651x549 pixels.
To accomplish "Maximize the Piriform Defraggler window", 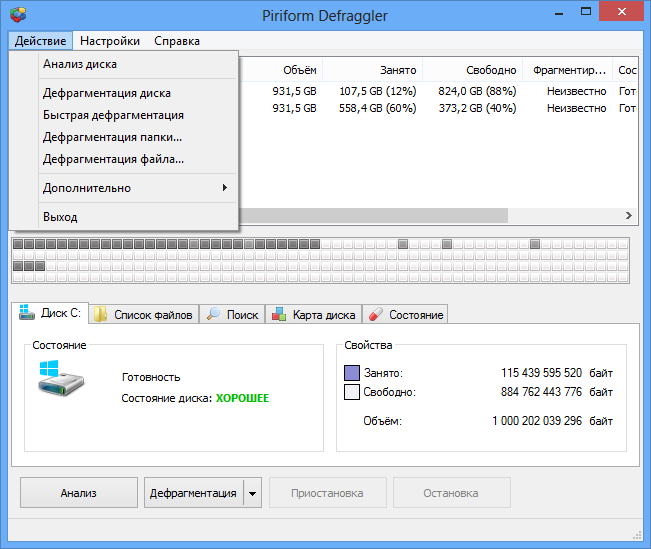I will pyautogui.click(x=586, y=12).
